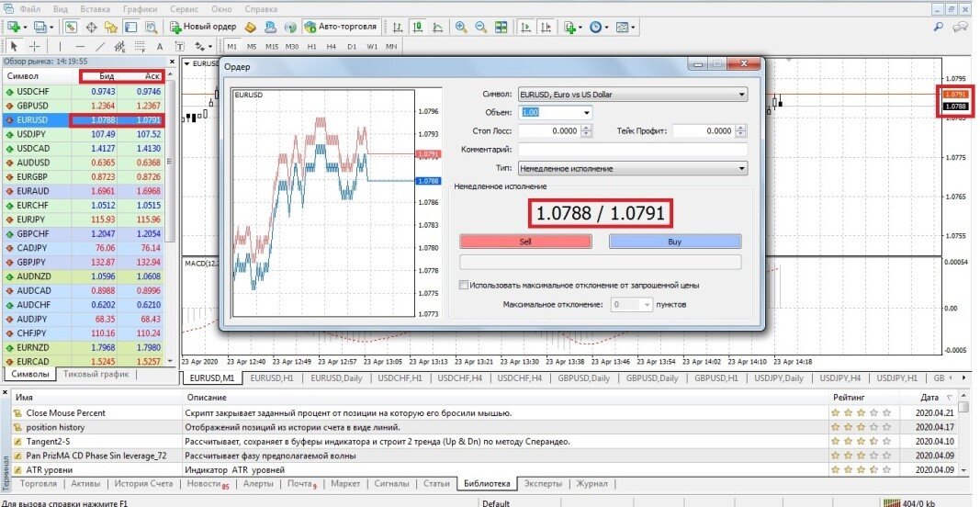This screenshot has height=507, width=980.
Task: Open the Символ dropdown in order dialog
Action: (633, 95)
